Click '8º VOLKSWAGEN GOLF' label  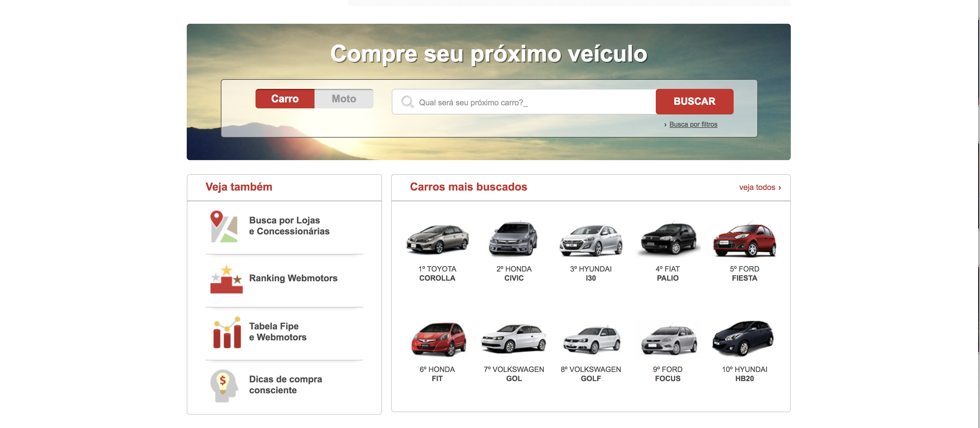point(590,374)
